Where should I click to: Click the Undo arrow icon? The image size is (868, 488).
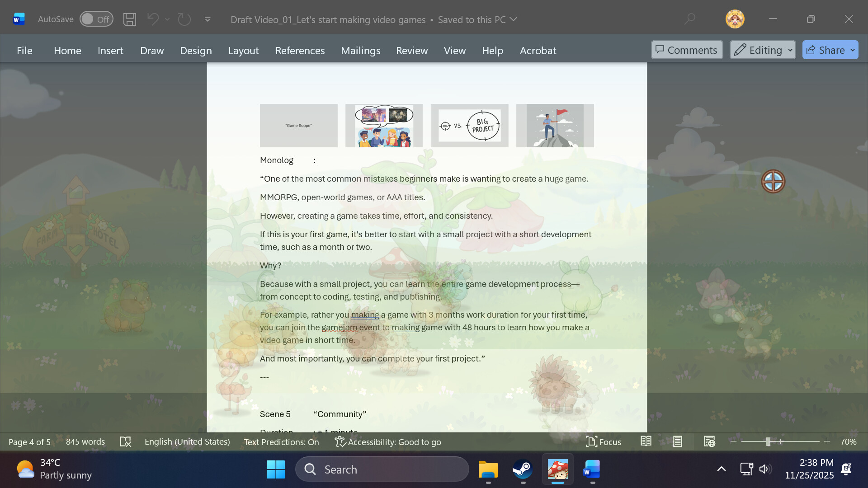153,19
